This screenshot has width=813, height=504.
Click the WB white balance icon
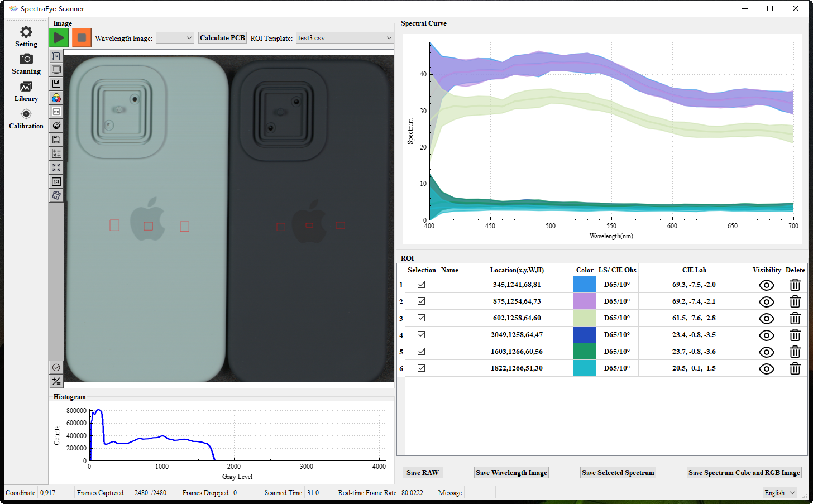(x=56, y=112)
